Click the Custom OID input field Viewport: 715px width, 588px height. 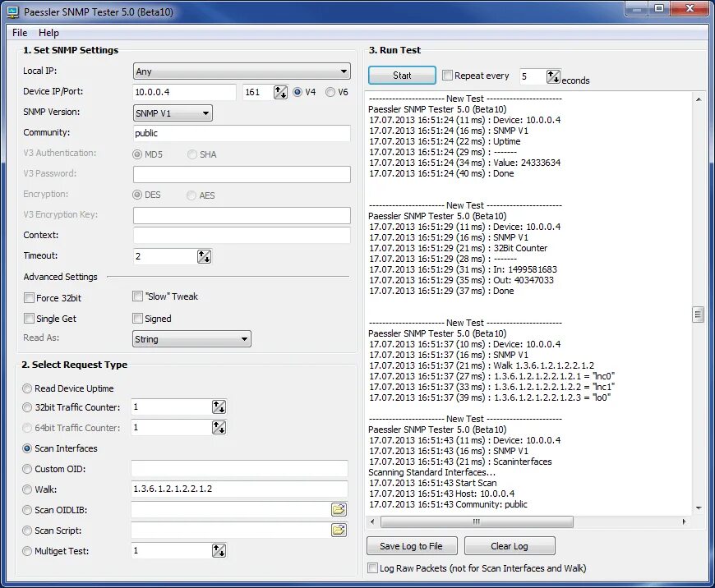click(239, 469)
